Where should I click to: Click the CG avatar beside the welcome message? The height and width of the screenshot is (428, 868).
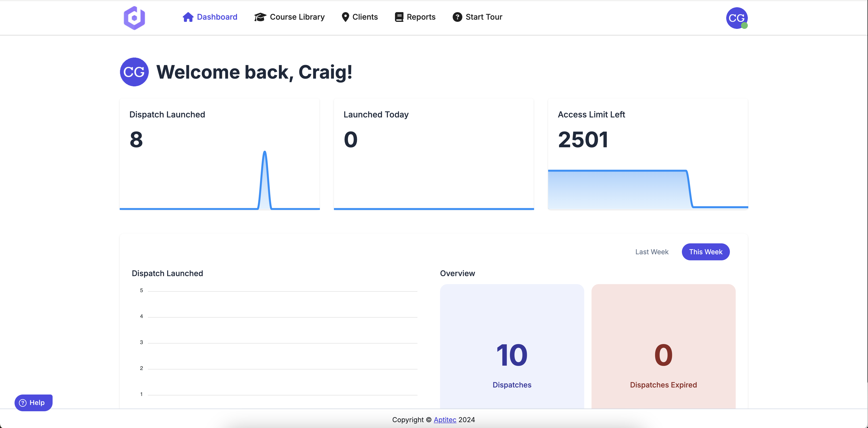click(x=134, y=72)
